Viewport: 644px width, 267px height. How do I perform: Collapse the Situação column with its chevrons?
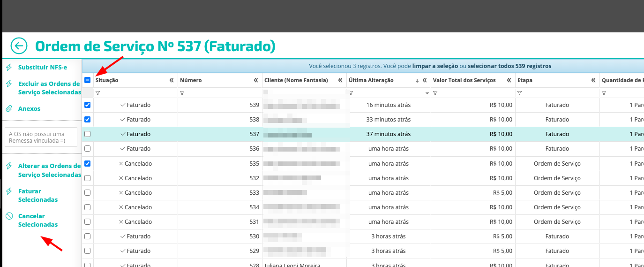click(x=172, y=80)
